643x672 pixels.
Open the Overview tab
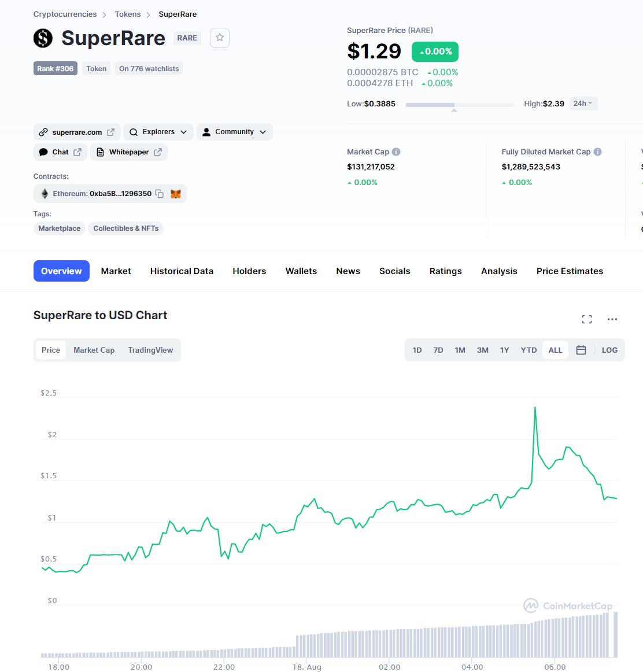pos(61,271)
